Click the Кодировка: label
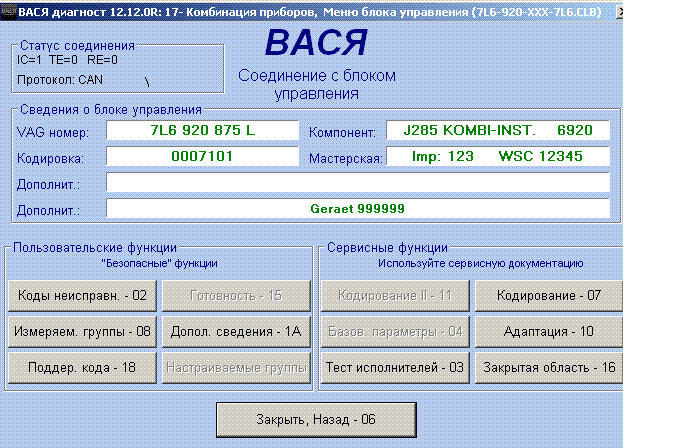Viewport: 683px width, 448px height. [50, 159]
